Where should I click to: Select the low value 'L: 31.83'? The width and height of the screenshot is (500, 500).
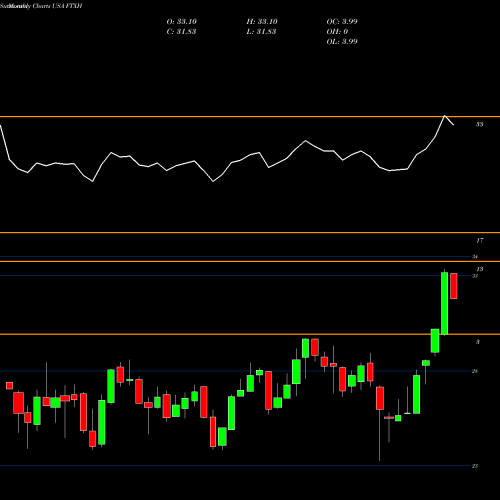261,31
